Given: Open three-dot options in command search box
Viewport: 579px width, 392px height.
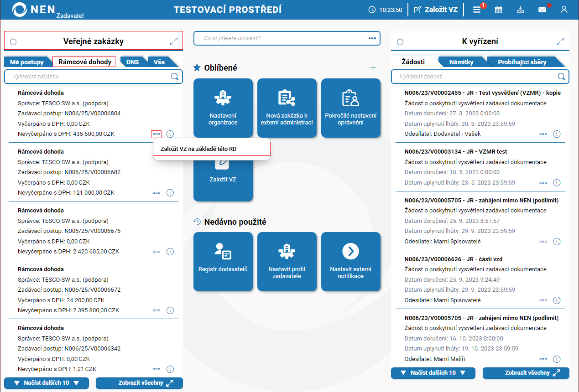Looking at the screenshot, I should click(x=372, y=38).
